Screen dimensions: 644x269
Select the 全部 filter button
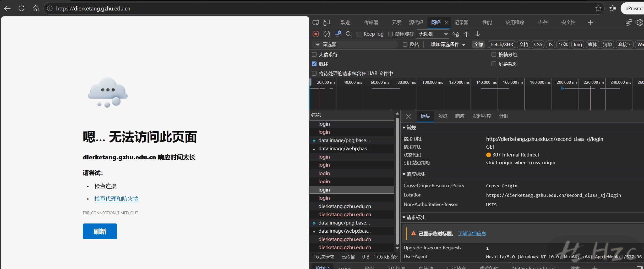point(479,44)
